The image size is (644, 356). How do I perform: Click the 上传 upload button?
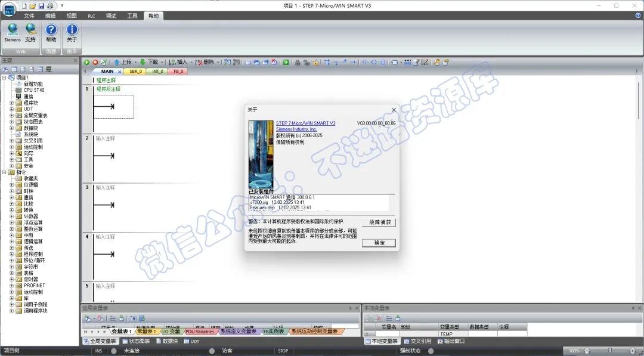point(122,62)
